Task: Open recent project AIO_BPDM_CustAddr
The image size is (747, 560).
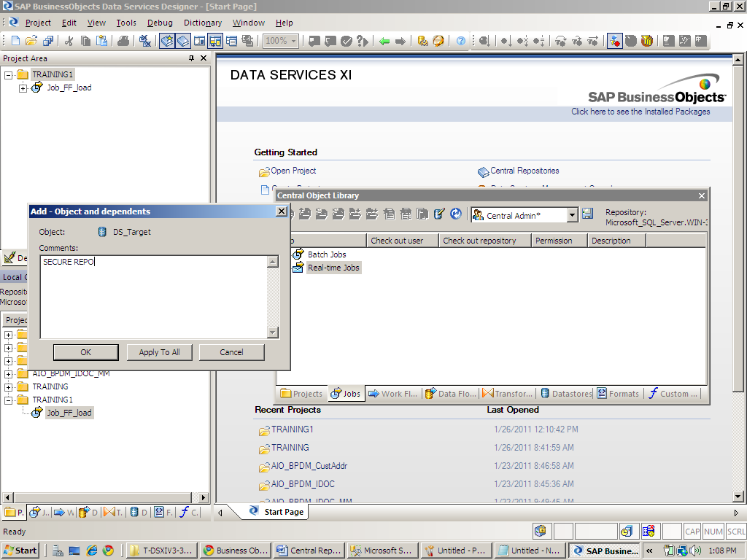Action: pyautogui.click(x=309, y=466)
